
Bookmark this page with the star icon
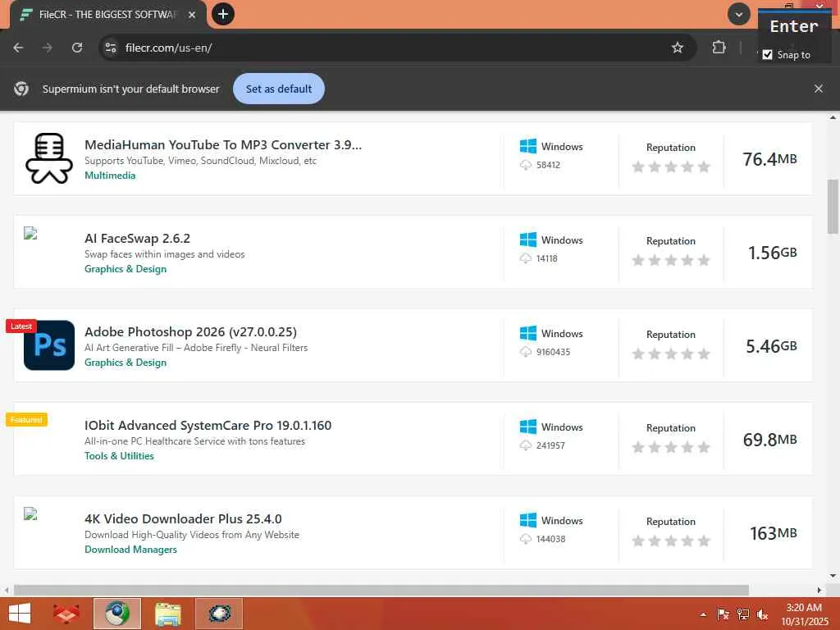[x=677, y=48]
